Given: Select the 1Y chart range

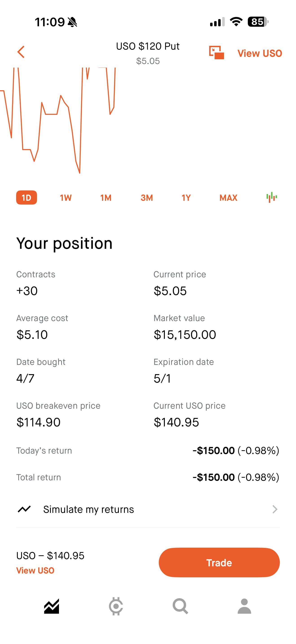Looking at the screenshot, I should coord(186,198).
